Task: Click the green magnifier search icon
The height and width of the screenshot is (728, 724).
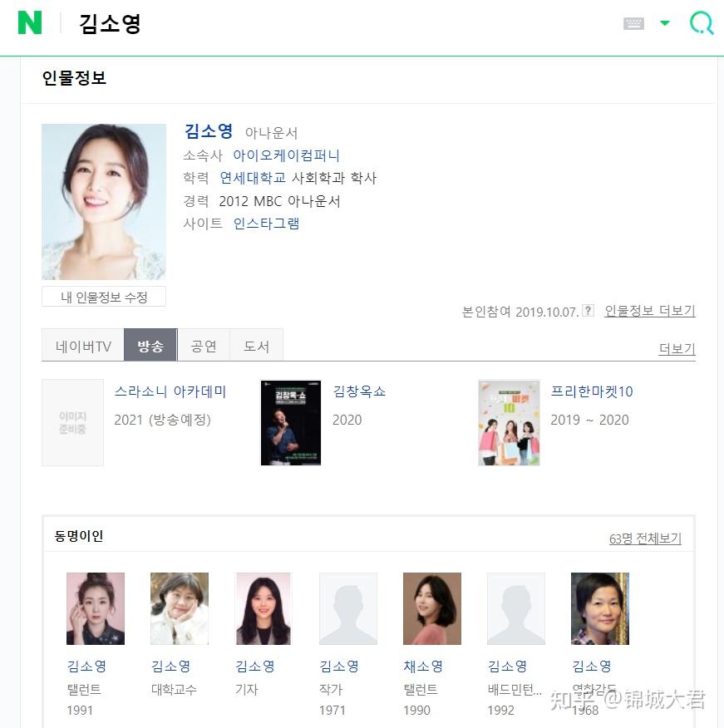Action: [702, 22]
